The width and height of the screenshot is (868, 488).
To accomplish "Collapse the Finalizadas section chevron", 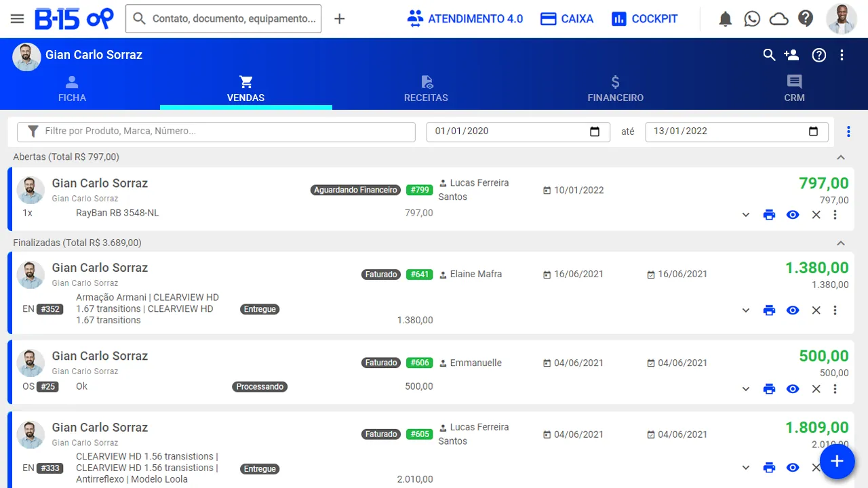I will click(841, 242).
